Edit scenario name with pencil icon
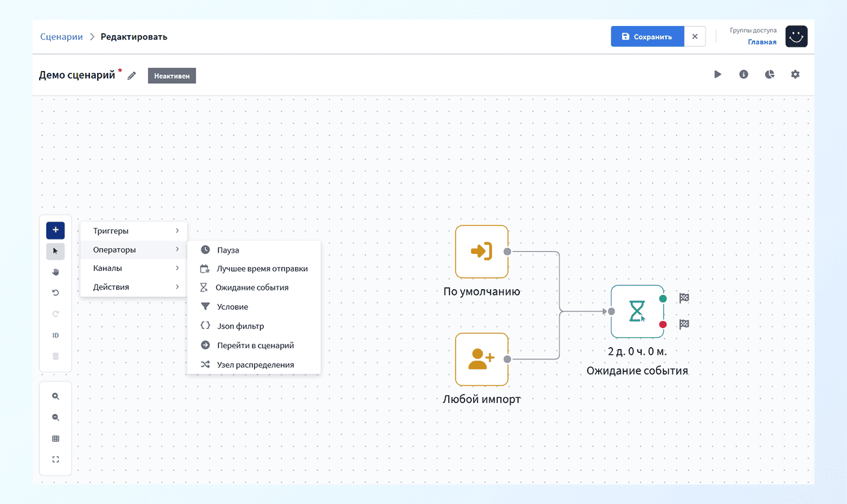847x504 pixels. pos(132,76)
